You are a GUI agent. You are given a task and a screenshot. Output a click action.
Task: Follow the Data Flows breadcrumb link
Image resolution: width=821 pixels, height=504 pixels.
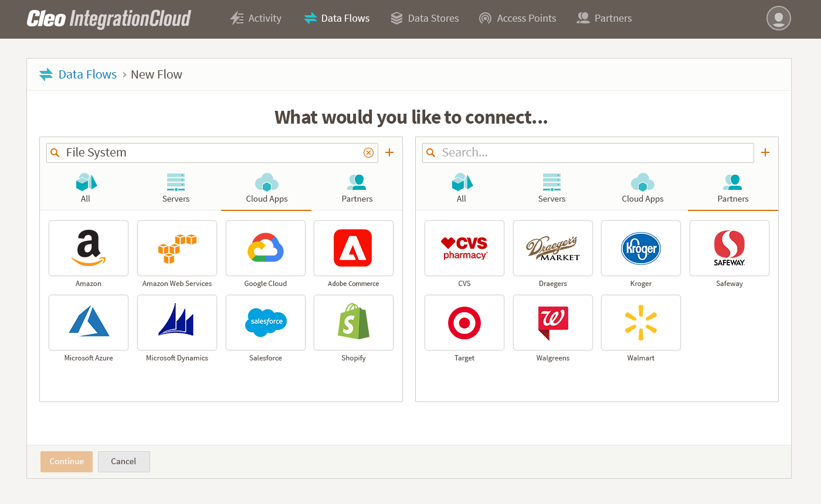pos(88,74)
